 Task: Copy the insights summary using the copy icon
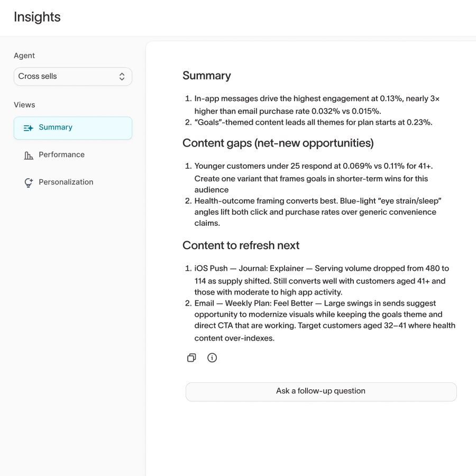(191, 358)
